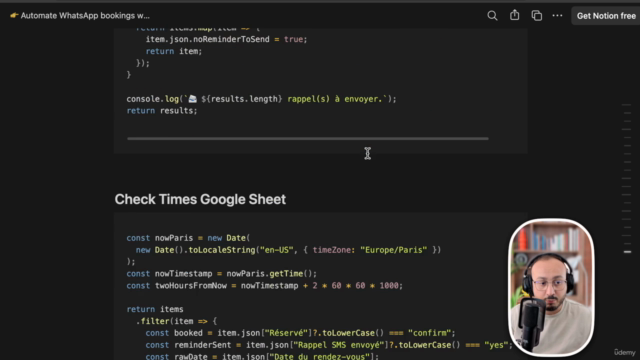Viewport: 640px width, 360px height.
Task: Click the share icon in top bar
Action: 514,15
